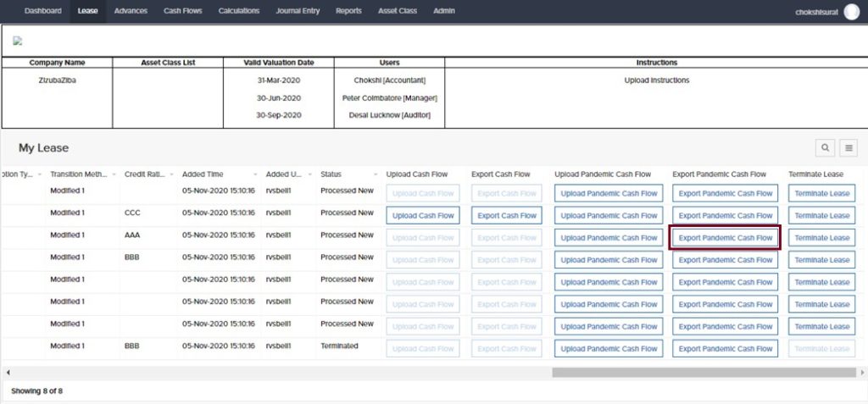
Task: Open the Cash Flows menu
Action: click(x=182, y=11)
